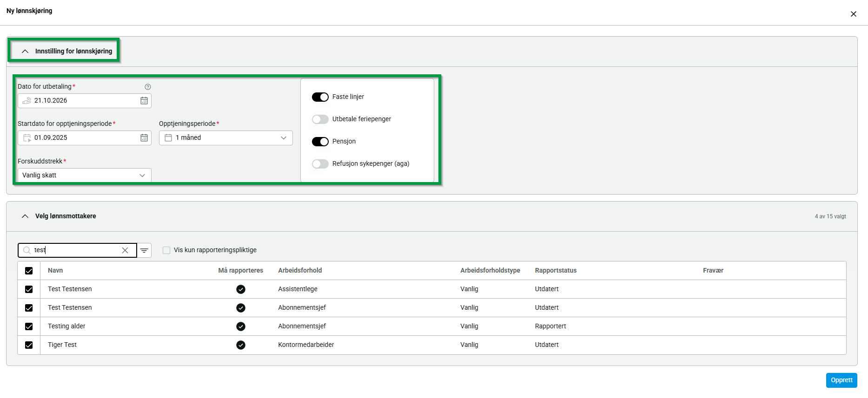Screen dimensions: 868x398
Task: Select 'Kontormedarbeider' cell text
Action: click(306, 345)
